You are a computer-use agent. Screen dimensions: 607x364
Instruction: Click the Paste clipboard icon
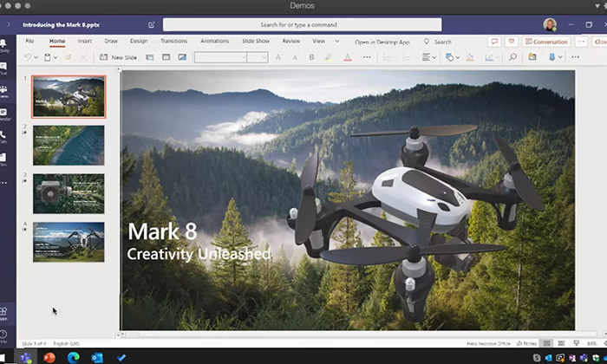47,57
